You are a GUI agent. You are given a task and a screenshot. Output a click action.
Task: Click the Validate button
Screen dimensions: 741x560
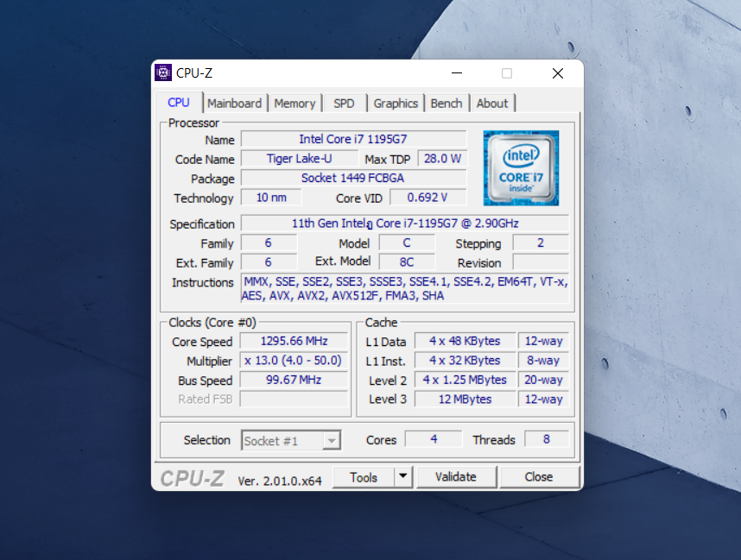pyautogui.click(x=456, y=477)
